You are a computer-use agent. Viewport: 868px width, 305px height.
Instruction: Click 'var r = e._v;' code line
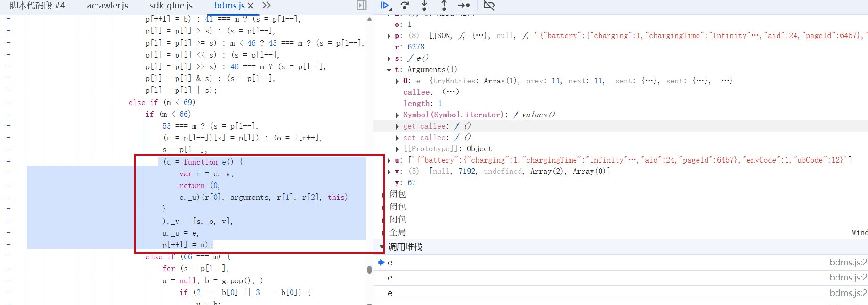[206, 174]
